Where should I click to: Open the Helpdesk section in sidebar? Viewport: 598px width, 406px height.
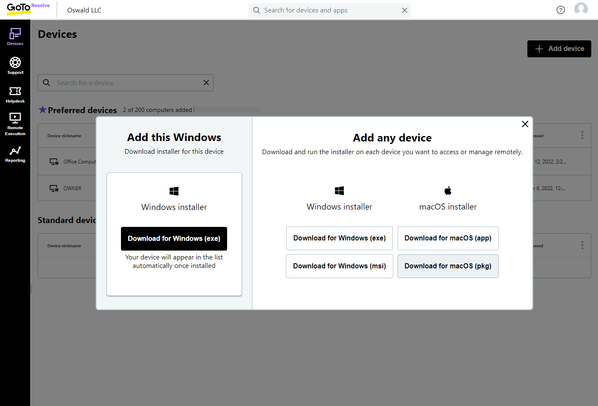click(15, 94)
